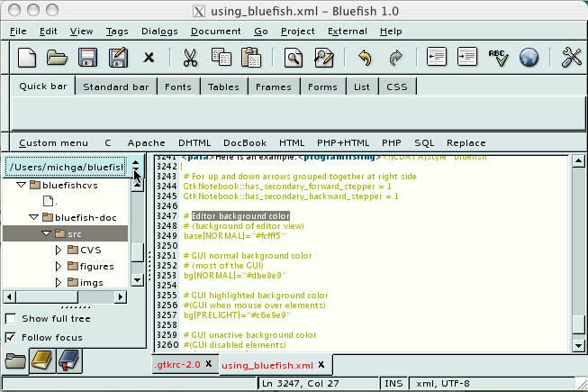Save the file with the floppy icon
Image resolution: width=588 pixels, height=392 pixels.
pos(87,58)
